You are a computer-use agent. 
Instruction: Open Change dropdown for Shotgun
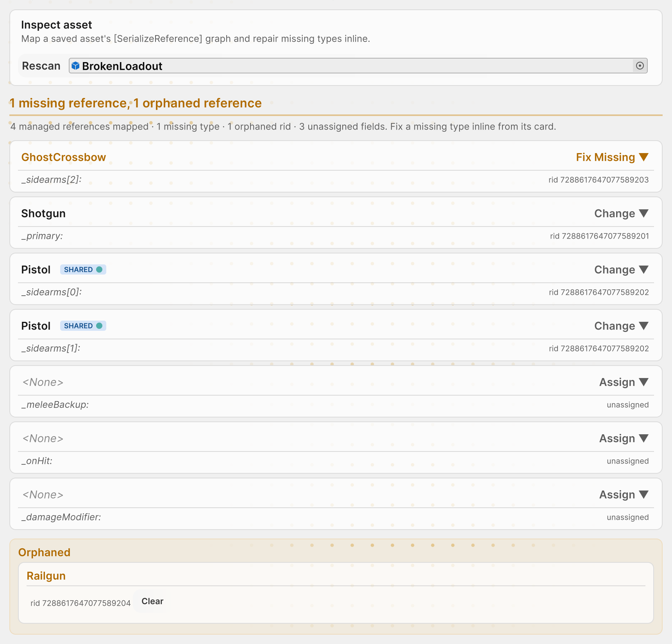621,213
